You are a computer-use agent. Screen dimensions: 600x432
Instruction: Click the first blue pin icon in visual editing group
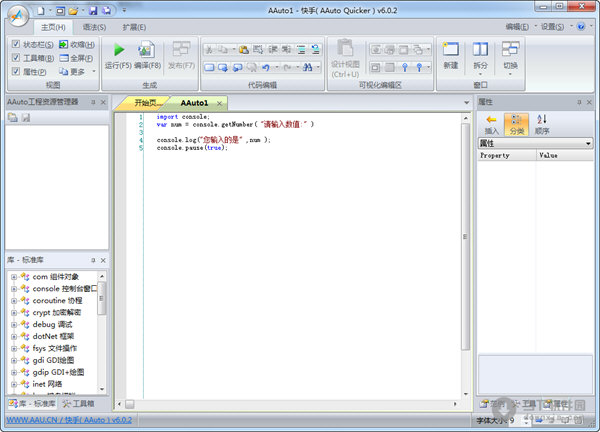405,67
